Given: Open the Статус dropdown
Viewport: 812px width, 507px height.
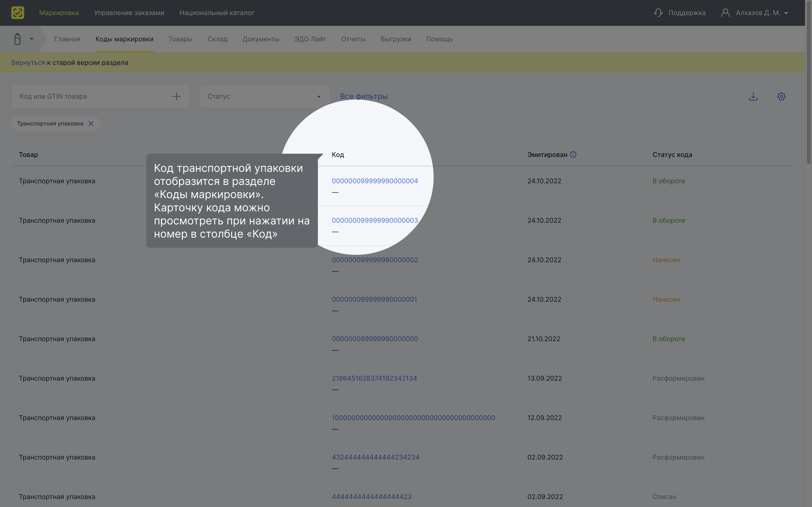Looking at the screenshot, I should pos(265,97).
